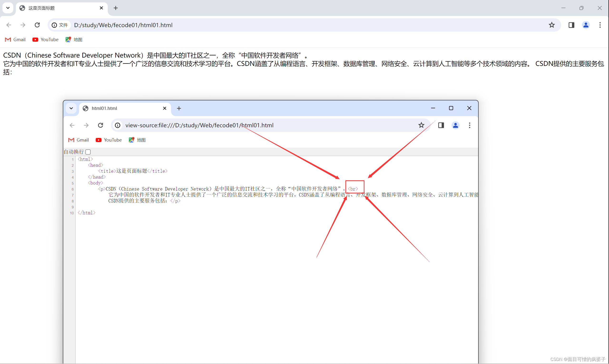This screenshot has height=364, width=609.
Task: Close the 这是页面标题 tab
Action: click(101, 8)
